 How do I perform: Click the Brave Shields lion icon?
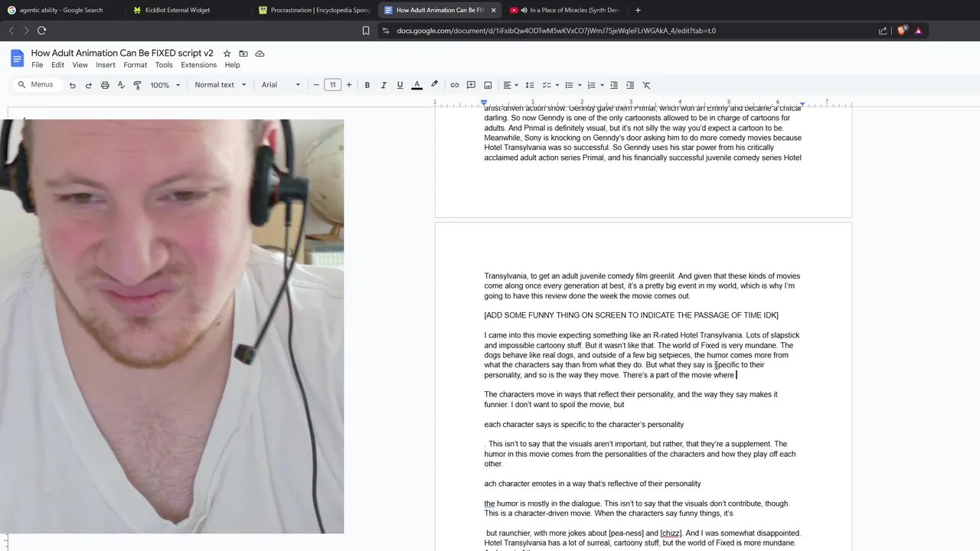click(x=901, y=31)
